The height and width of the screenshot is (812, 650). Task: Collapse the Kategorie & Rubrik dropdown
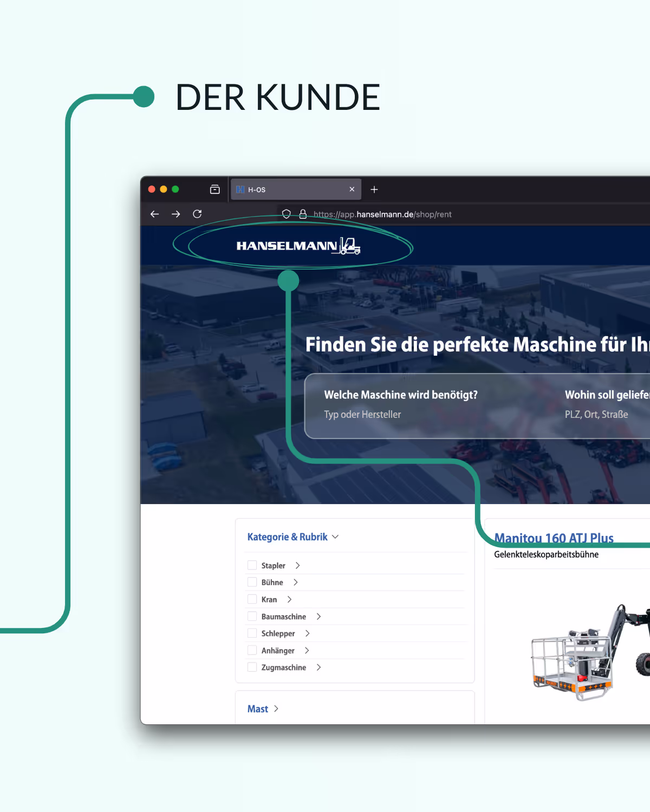(x=293, y=537)
